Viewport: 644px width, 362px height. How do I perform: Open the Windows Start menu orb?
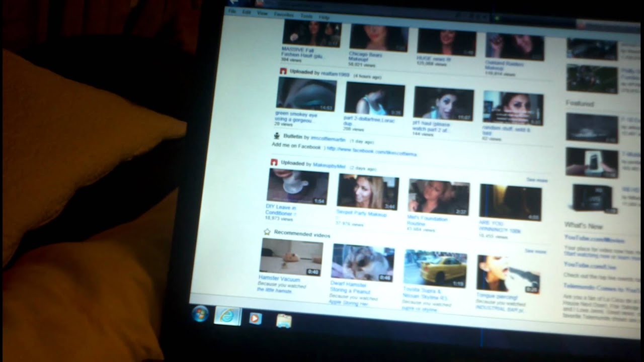point(200,314)
